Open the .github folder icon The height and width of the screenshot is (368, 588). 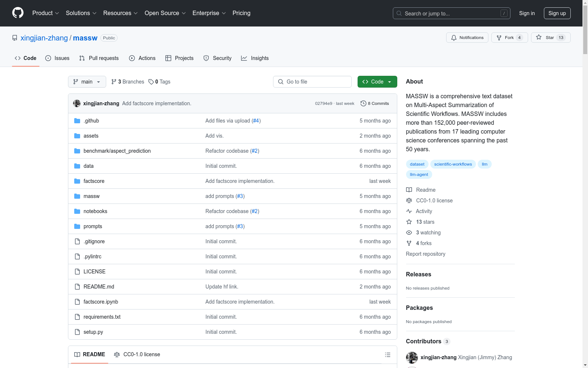coord(77,121)
